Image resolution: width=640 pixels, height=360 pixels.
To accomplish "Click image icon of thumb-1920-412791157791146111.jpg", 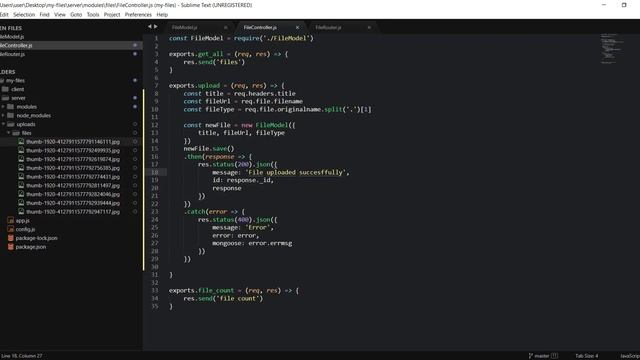I will [21, 142].
